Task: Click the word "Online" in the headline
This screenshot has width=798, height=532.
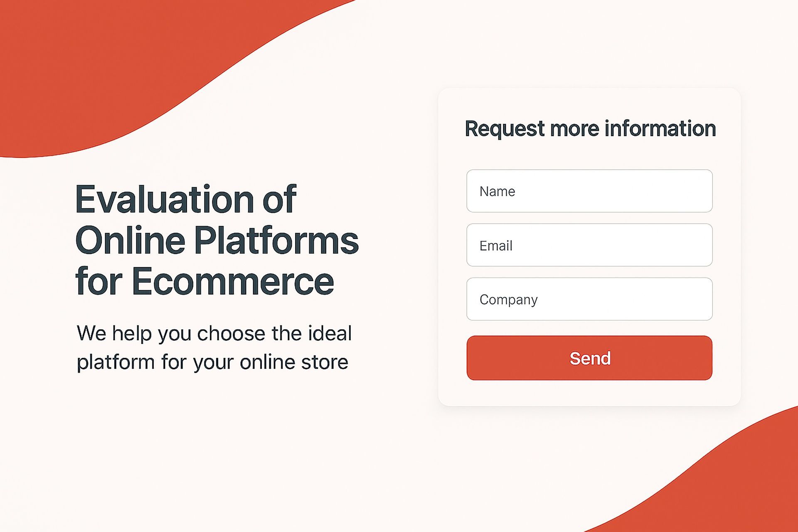Action: pyautogui.click(x=130, y=240)
